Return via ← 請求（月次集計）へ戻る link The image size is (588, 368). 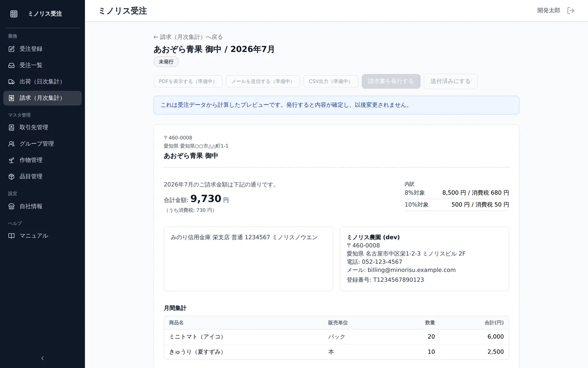pyautogui.click(x=188, y=37)
